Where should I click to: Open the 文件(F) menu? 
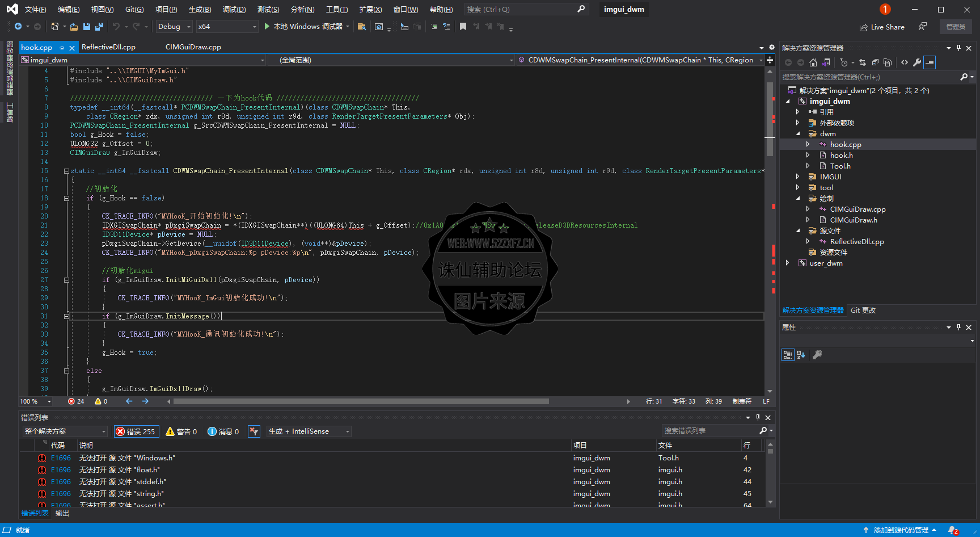[35, 10]
